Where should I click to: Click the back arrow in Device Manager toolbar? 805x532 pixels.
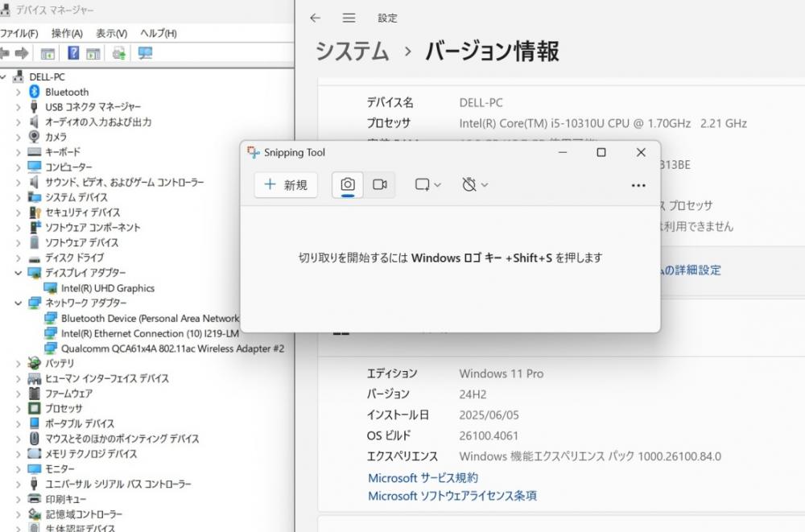(x=5, y=53)
